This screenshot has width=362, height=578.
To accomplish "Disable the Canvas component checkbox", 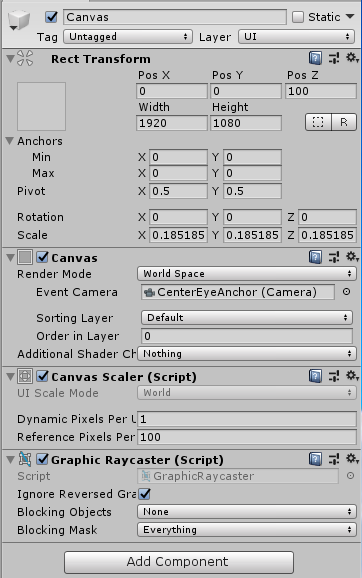I will pos(42,257).
